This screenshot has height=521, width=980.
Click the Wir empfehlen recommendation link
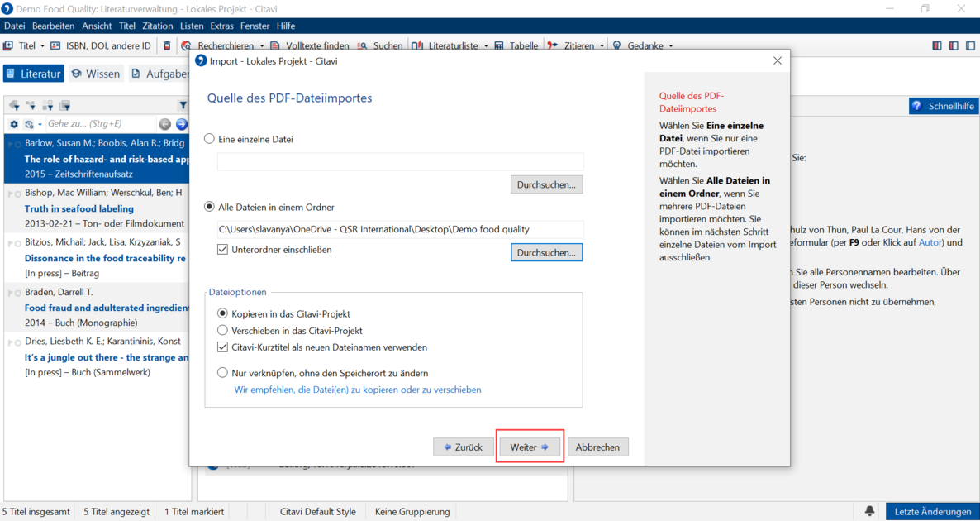(358, 390)
